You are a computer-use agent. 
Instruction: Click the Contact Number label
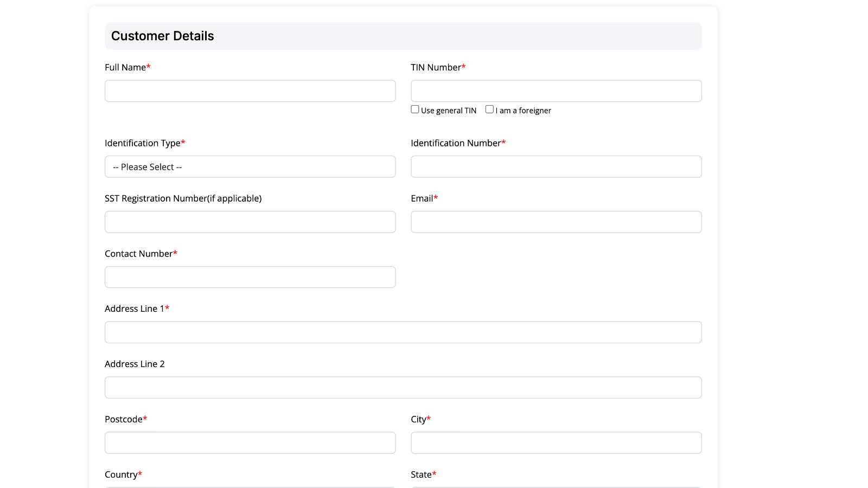point(141,254)
